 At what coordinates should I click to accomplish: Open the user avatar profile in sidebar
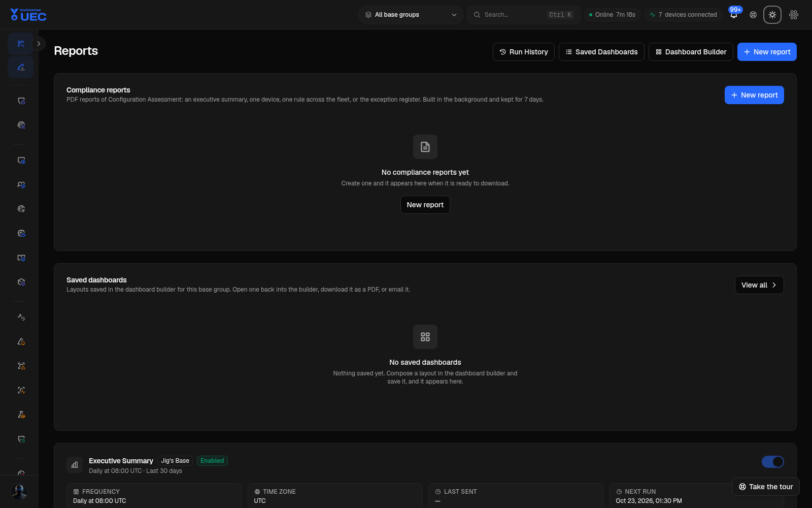pos(19,492)
